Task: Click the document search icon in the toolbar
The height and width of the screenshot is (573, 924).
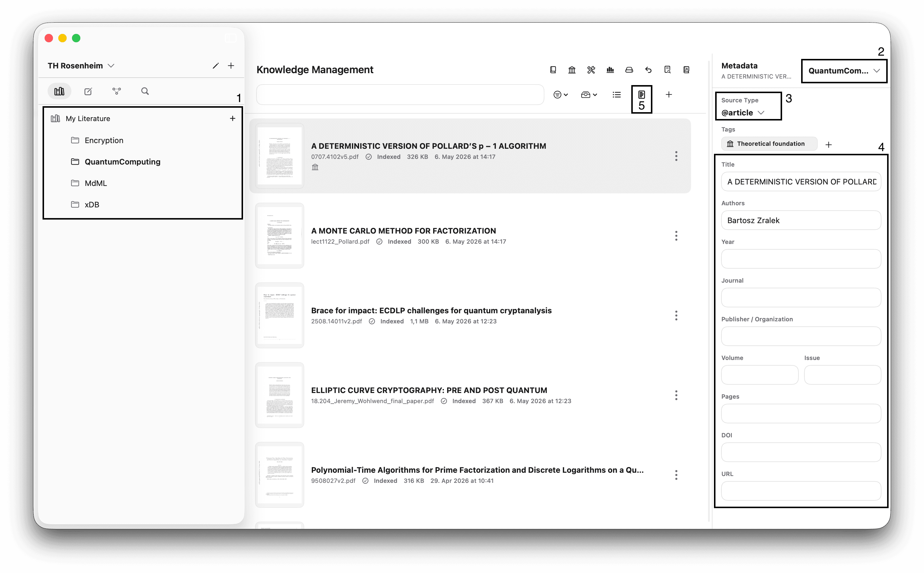Action: [x=667, y=70]
